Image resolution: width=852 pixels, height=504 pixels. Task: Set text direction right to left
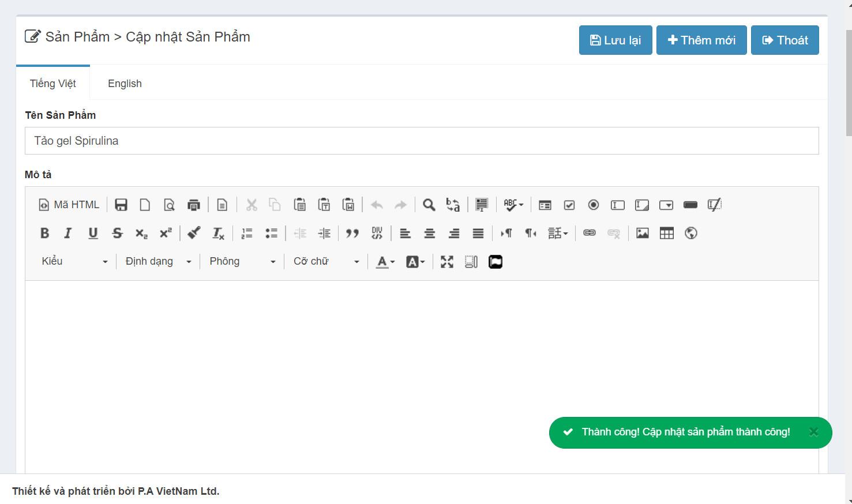click(x=530, y=233)
